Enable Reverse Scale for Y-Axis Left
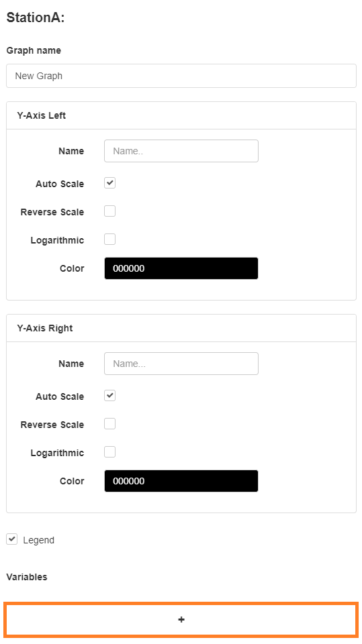 110,211
